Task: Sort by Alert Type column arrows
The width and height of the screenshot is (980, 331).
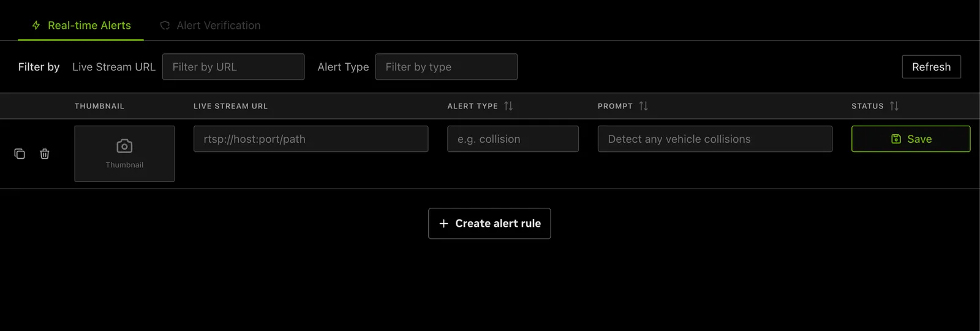Action: point(508,106)
